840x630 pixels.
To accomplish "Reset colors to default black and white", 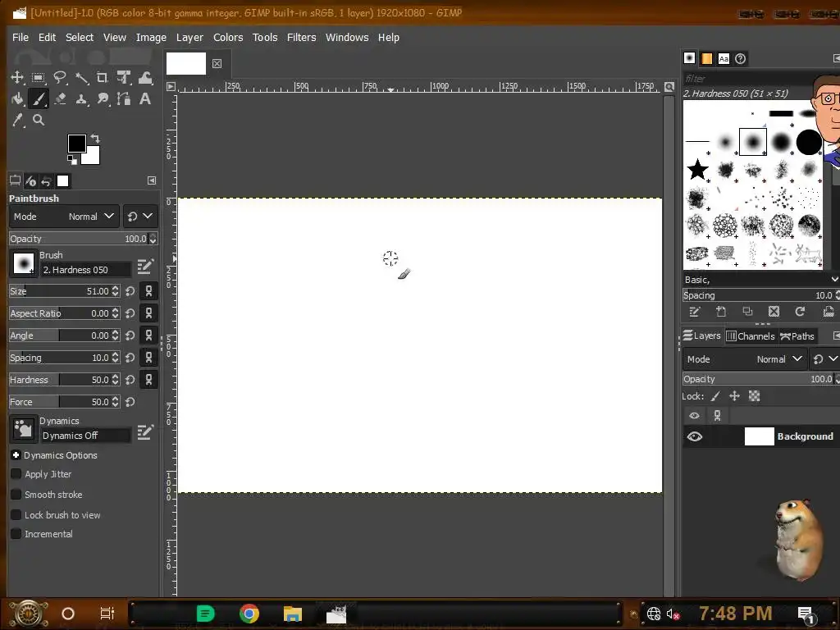I will (x=72, y=160).
